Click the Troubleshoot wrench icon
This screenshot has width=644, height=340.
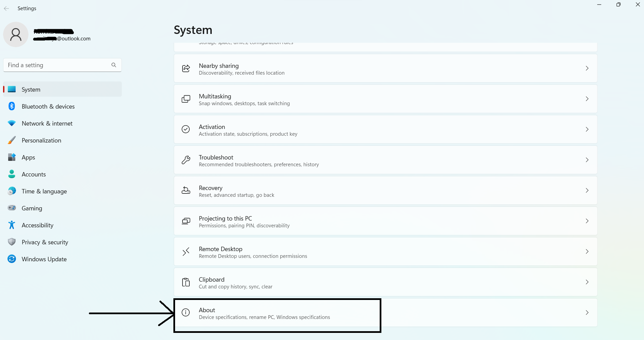(186, 160)
